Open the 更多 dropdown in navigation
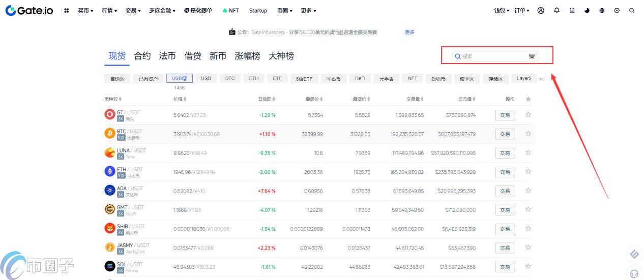 308,11
